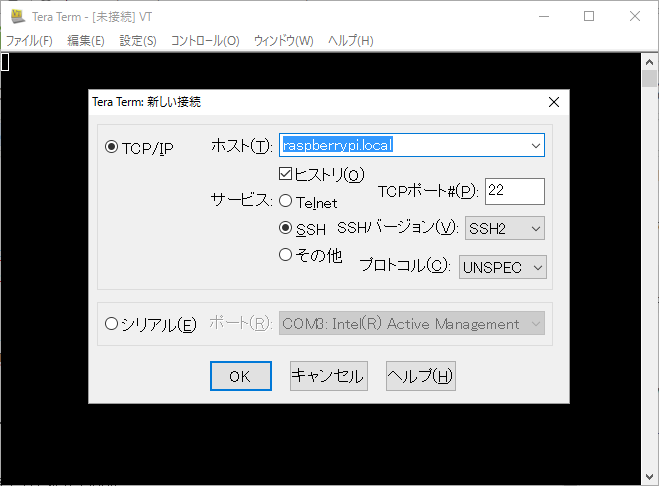Open the SSH version SSH2 dropdown

(505, 228)
